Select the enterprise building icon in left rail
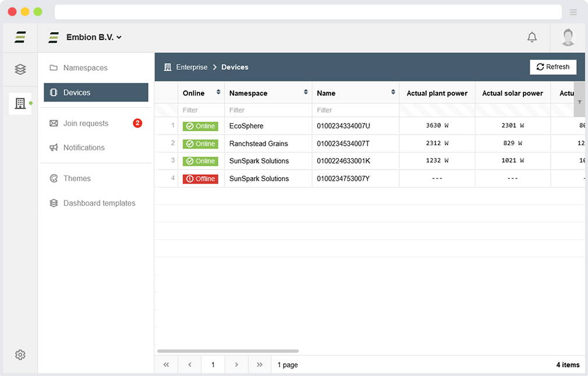The width and height of the screenshot is (588, 376). click(20, 104)
